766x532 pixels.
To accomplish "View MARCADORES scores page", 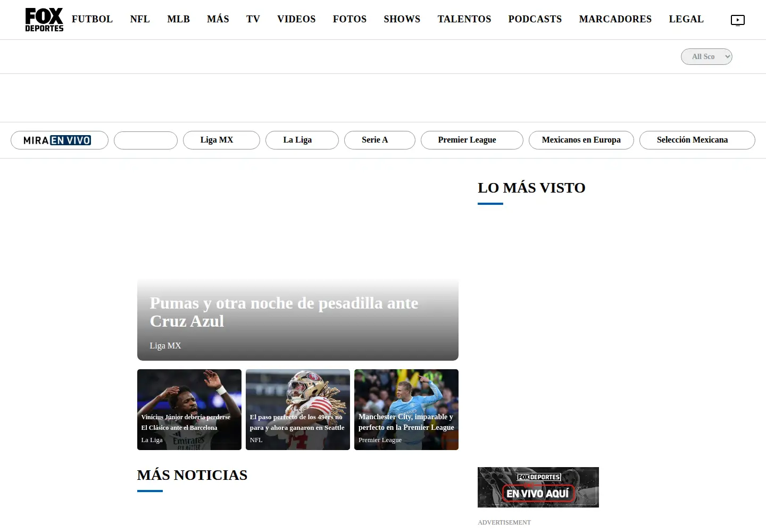I will click(x=615, y=19).
